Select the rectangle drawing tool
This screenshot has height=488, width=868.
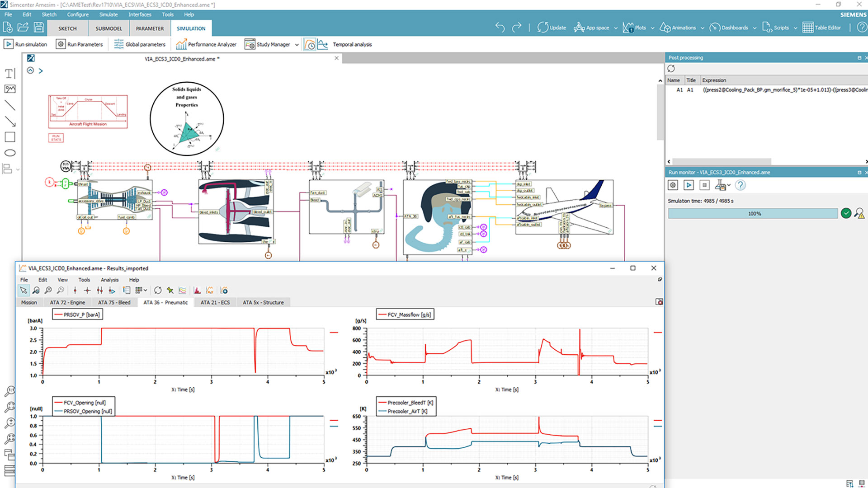[10, 137]
